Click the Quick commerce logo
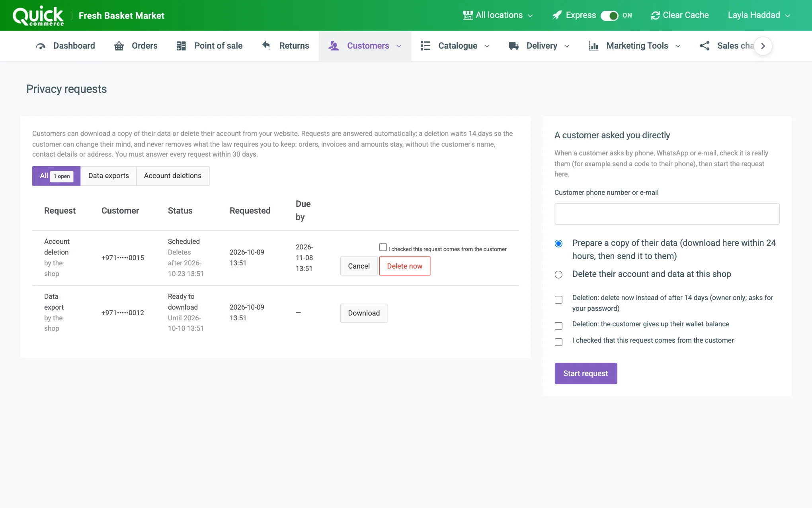 coord(38,16)
